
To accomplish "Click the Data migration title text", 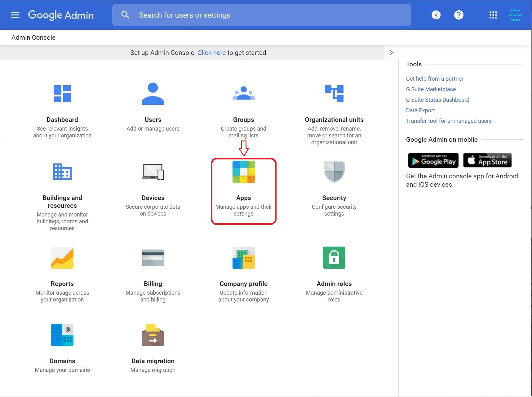I will pyautogui.click(x=153, y=361).
